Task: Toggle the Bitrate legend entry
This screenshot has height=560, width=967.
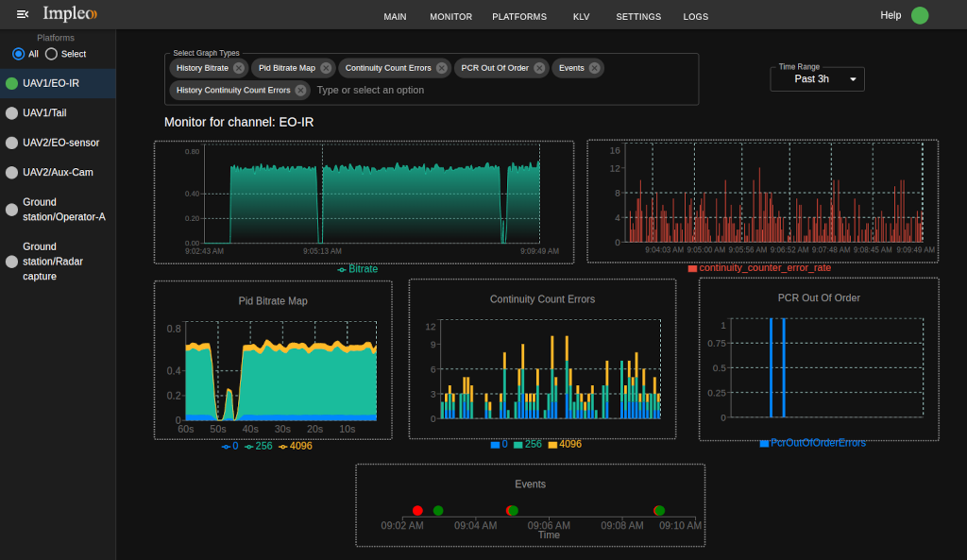Action: (x=358, y=269)
